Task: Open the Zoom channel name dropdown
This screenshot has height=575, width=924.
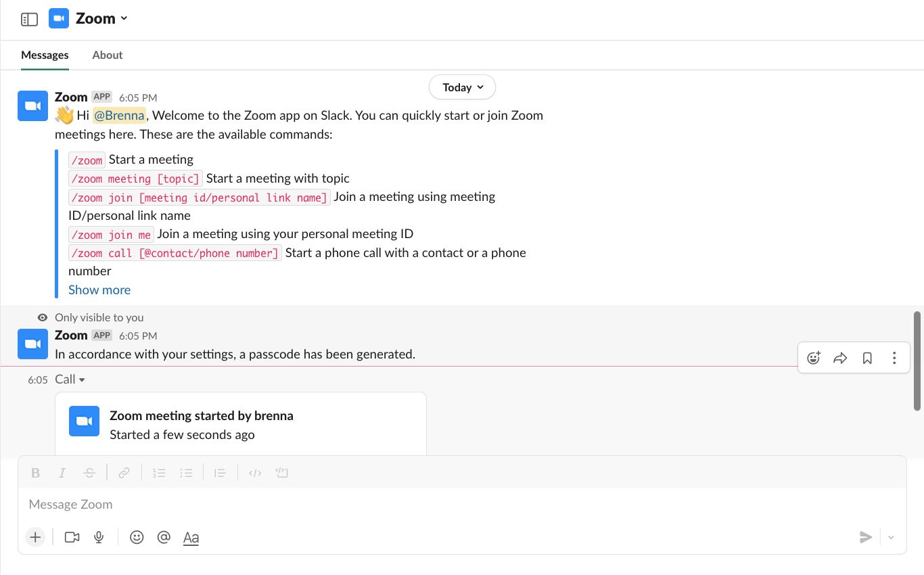Action: (101, 18)
